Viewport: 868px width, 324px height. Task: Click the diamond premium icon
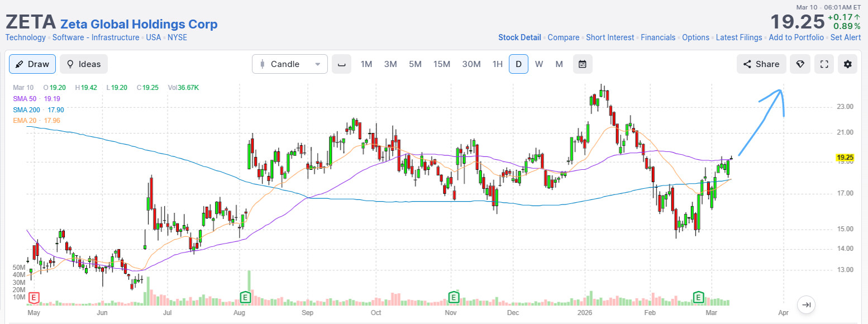coord(800,64)
